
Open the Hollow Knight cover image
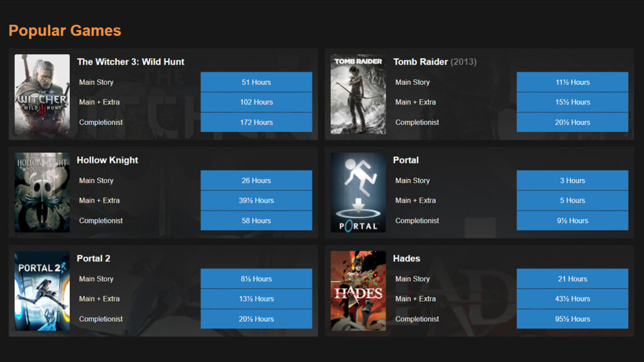point(42,192)
